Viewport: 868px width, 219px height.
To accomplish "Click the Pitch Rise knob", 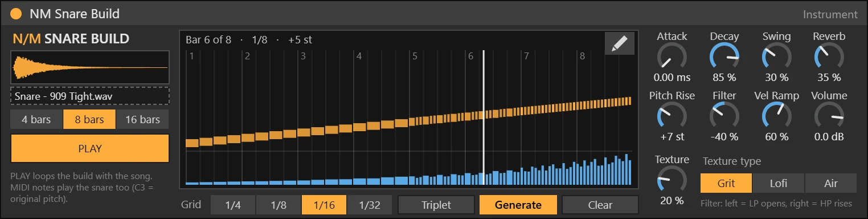I will coord(672,117).
